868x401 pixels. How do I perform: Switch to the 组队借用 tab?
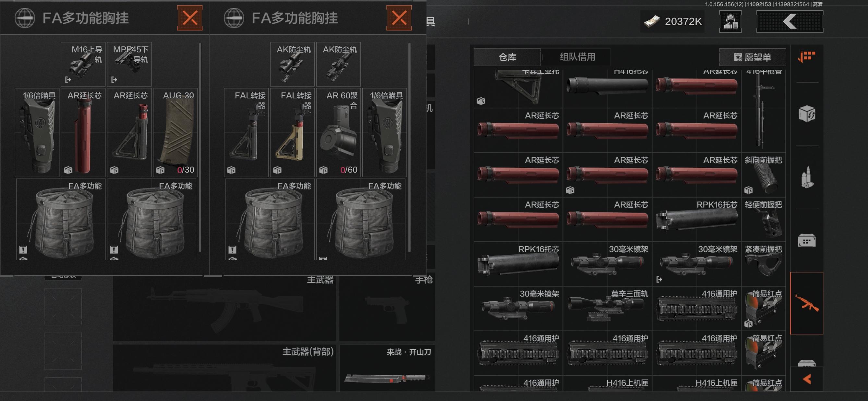pos(577,57)
